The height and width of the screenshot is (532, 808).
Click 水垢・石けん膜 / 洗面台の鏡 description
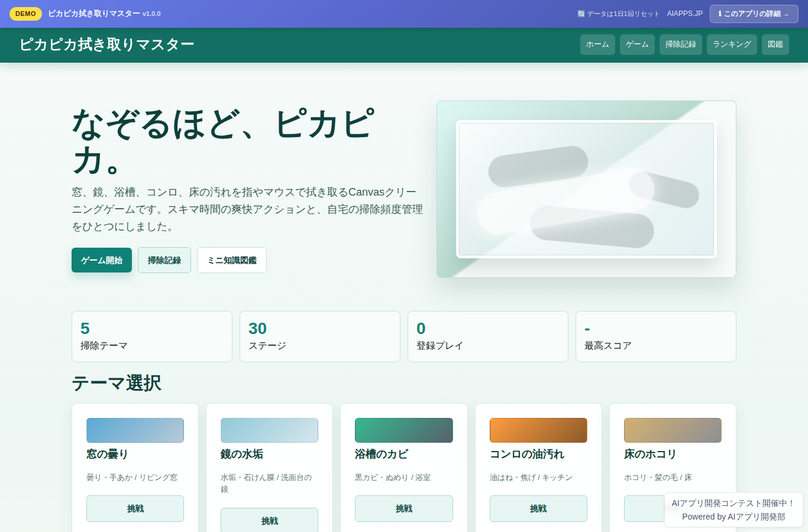[266, 483]
